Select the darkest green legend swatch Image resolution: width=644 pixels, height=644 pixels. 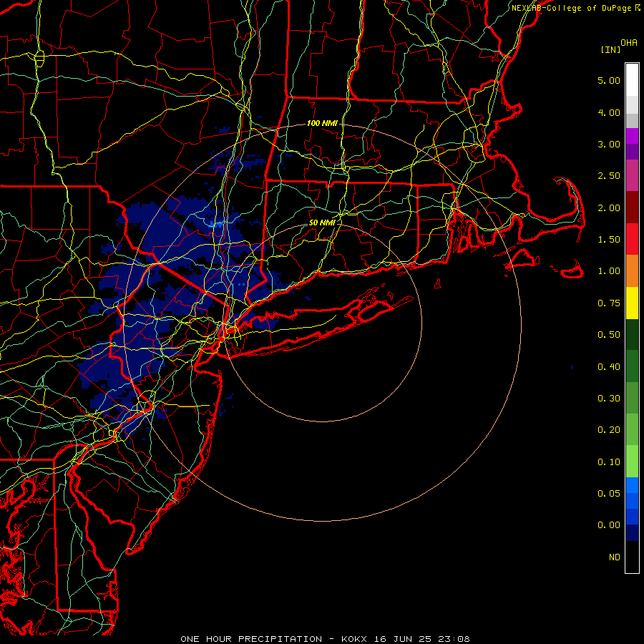[x=632, y=334]
